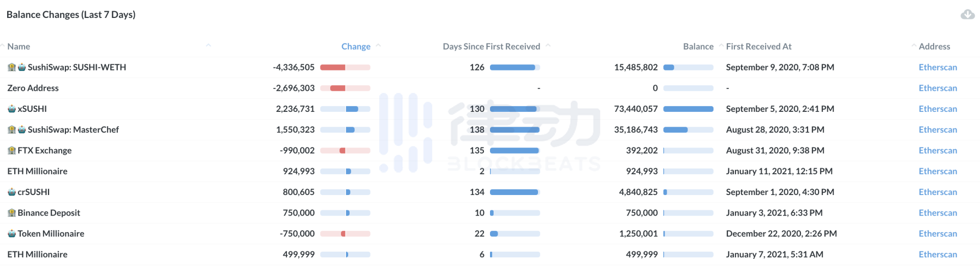Click the contract icon next to xSUSHI

click(x=12, y=109)
